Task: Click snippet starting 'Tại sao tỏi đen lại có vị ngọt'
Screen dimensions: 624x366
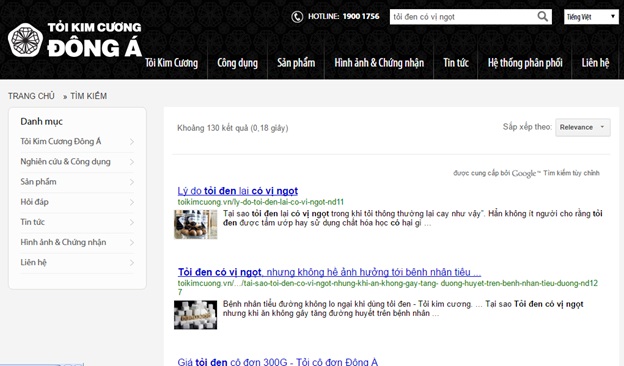Action: coord(413,218)
